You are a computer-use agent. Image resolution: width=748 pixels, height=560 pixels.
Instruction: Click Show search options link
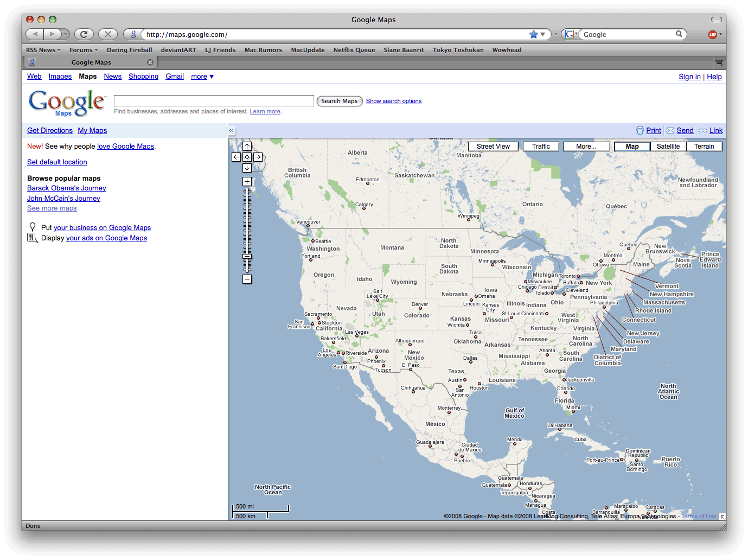click(394, 101)
